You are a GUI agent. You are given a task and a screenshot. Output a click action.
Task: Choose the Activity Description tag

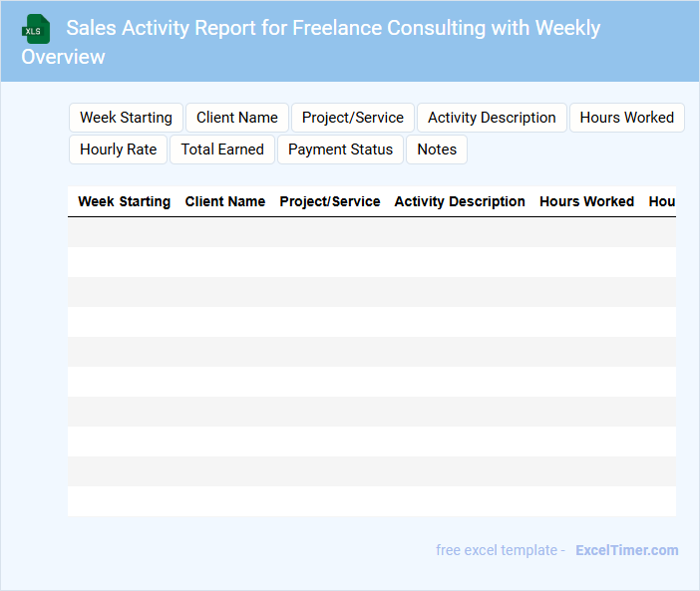(x=492, y=118)
